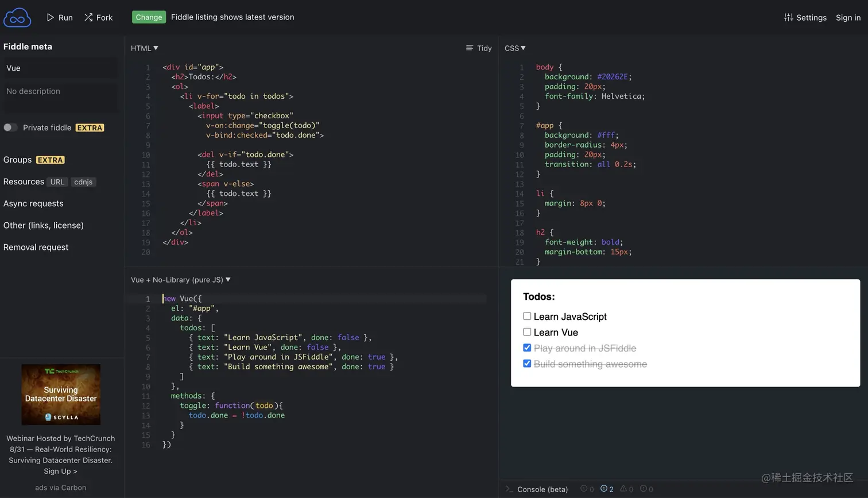Click the cdnjs tag beside Resources
Screen dimensions: 868x498
pos(83,182)
